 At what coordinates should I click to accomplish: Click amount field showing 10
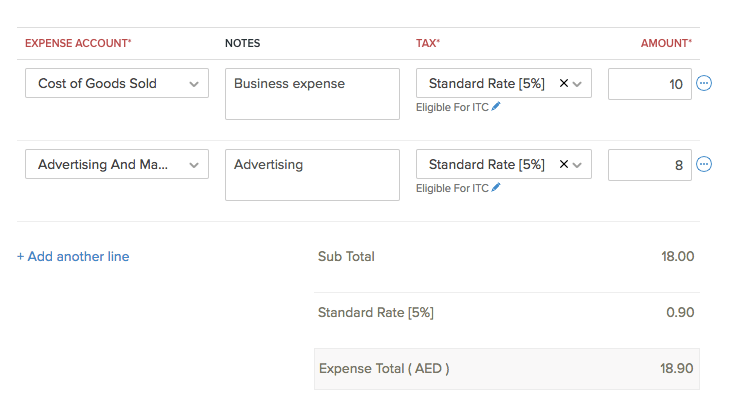[x=649, y=84]
